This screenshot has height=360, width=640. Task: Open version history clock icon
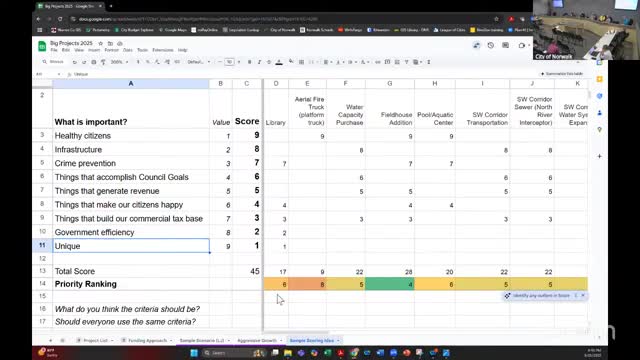pyautogui.click(x=491, y=45)
